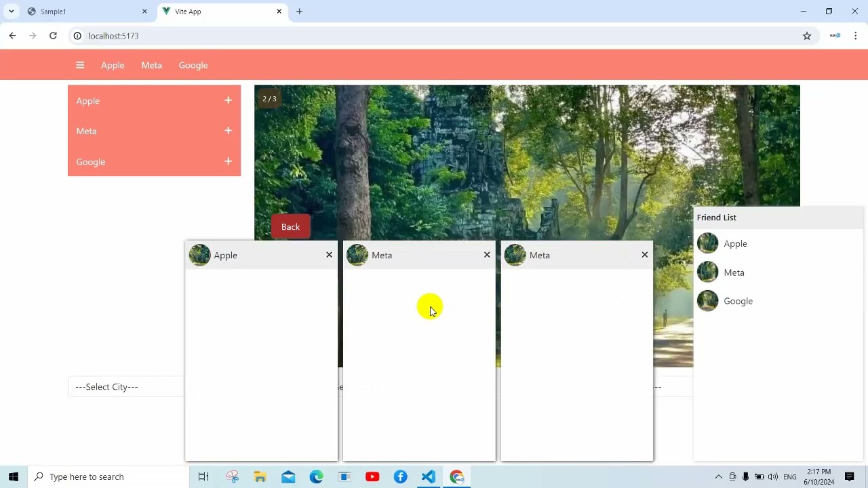The image size is (868, 488).
Task: Go back in browser history
Action: point(12,36)
